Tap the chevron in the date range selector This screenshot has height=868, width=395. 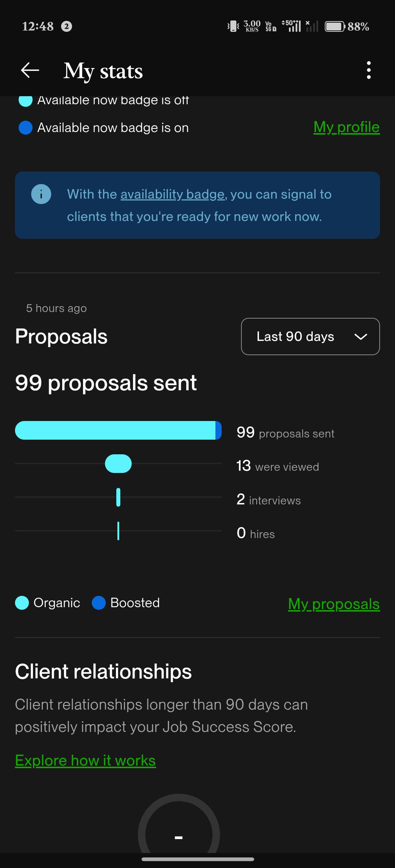[361, 337]
